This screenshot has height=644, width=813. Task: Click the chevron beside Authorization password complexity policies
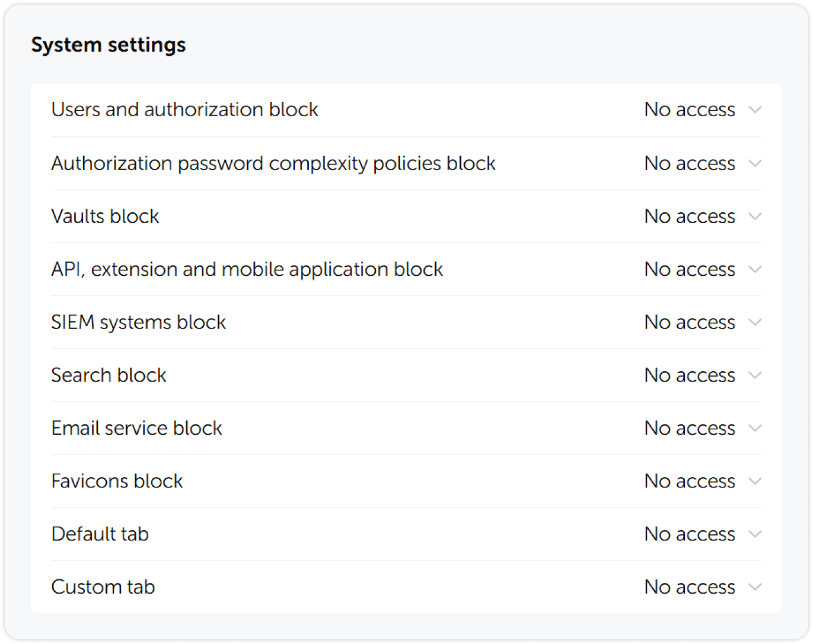tap(755, 163)
